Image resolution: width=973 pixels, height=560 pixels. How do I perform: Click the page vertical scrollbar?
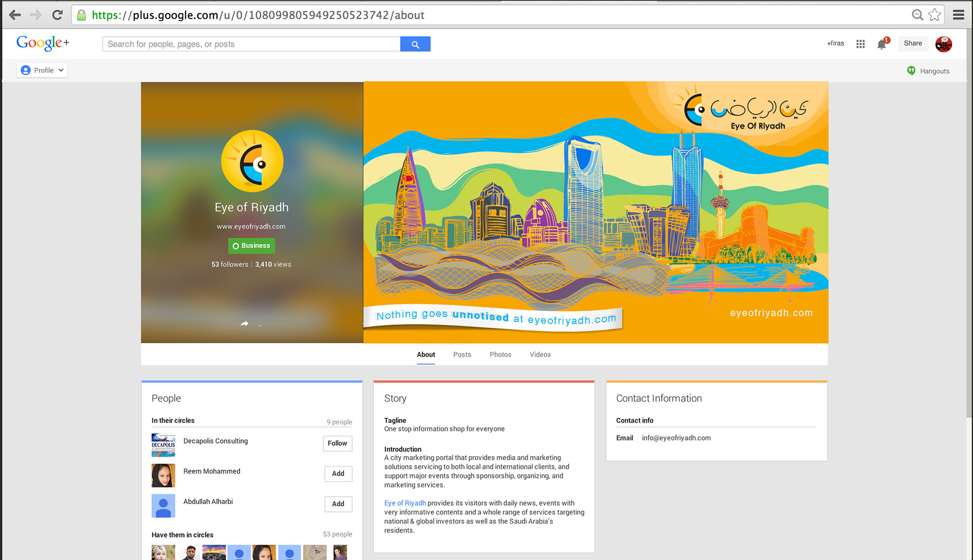tap(969, 223)
